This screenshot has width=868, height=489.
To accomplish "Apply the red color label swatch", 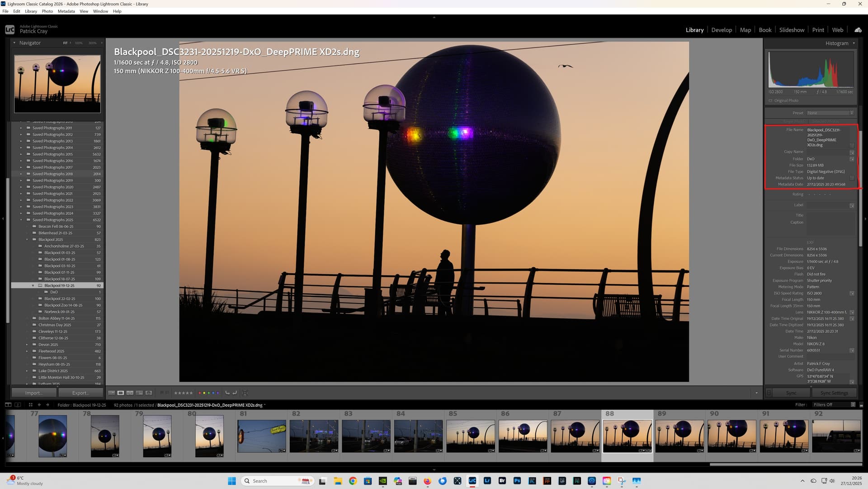I will click(200, 393).
